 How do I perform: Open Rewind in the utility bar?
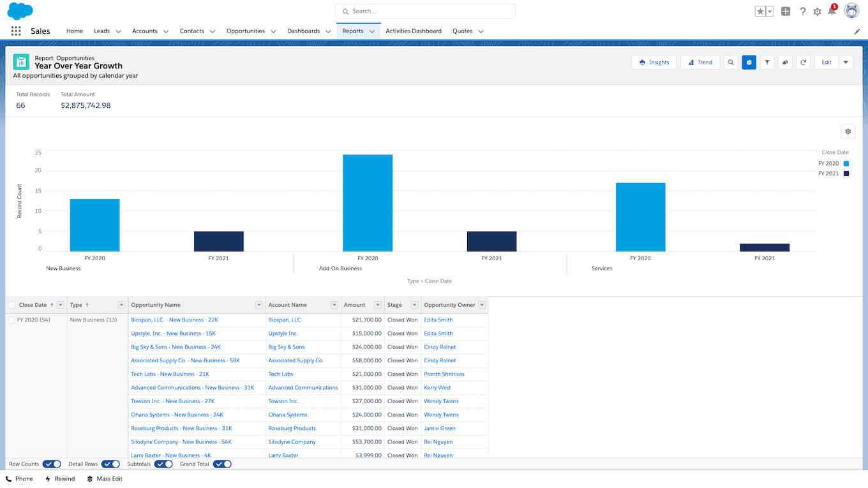point(60,478)
